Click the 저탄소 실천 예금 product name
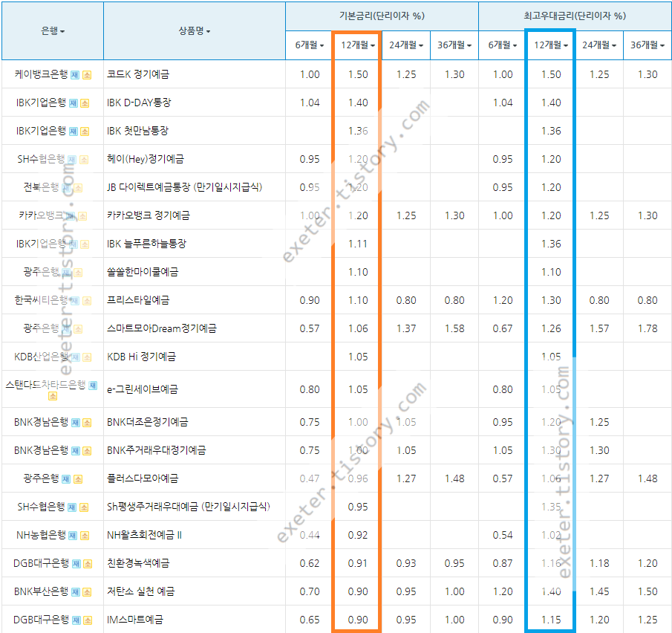Screen dimensions: 672x633 click(x=141, y=591)
